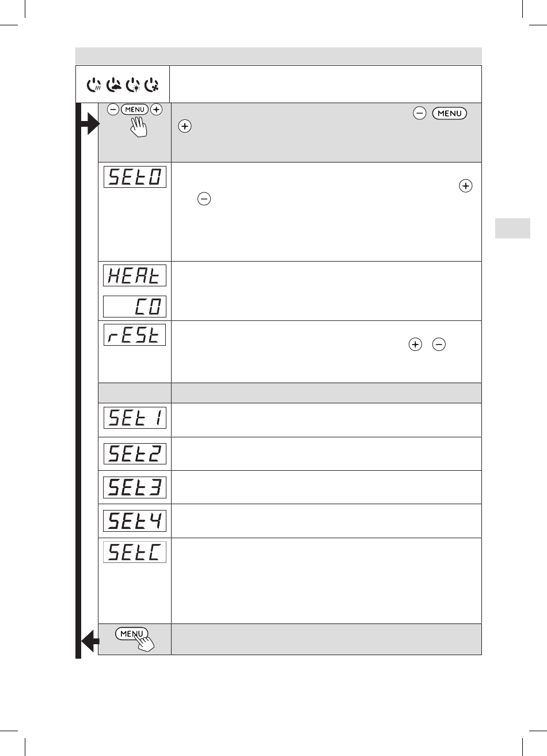
Task: Select the C0 display
Action: coord(135,306)
